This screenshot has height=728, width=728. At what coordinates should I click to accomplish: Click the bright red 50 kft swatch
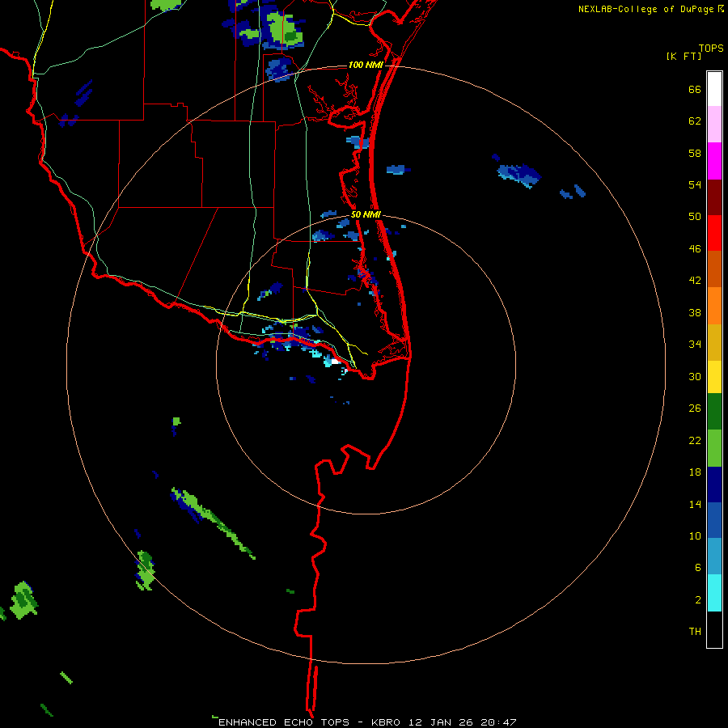coord(714,233)
